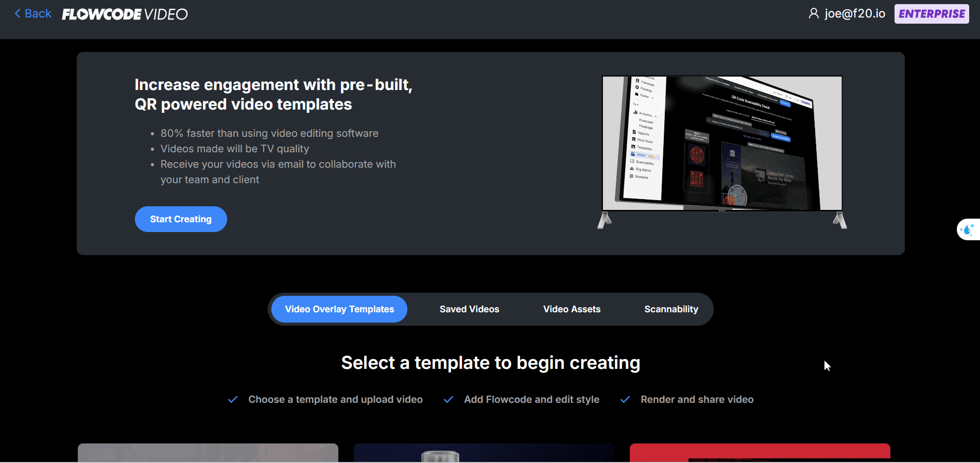Click checkmark beside Add Flowcode and edit style
This screenshot has width=980, height=463.
(x=449, y=400)
